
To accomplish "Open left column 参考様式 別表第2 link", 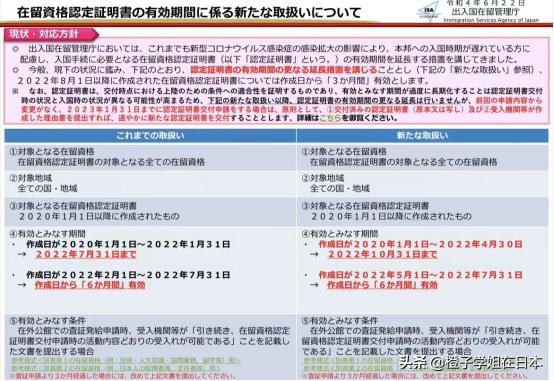I will click(118, 368).
